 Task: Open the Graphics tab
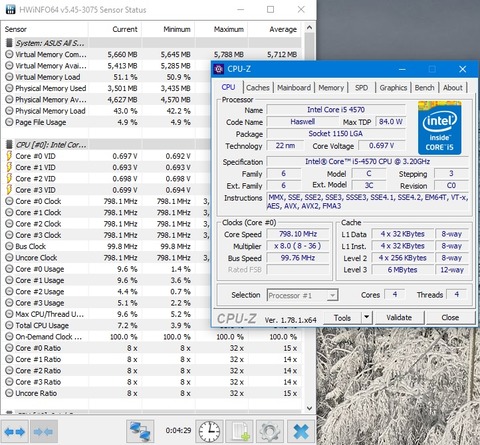393,88
